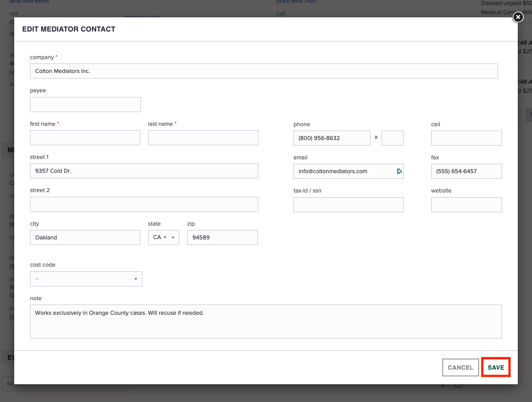Edit the phone number field
This screenshot has width=532, height=402.
click(x=332, y=138)
